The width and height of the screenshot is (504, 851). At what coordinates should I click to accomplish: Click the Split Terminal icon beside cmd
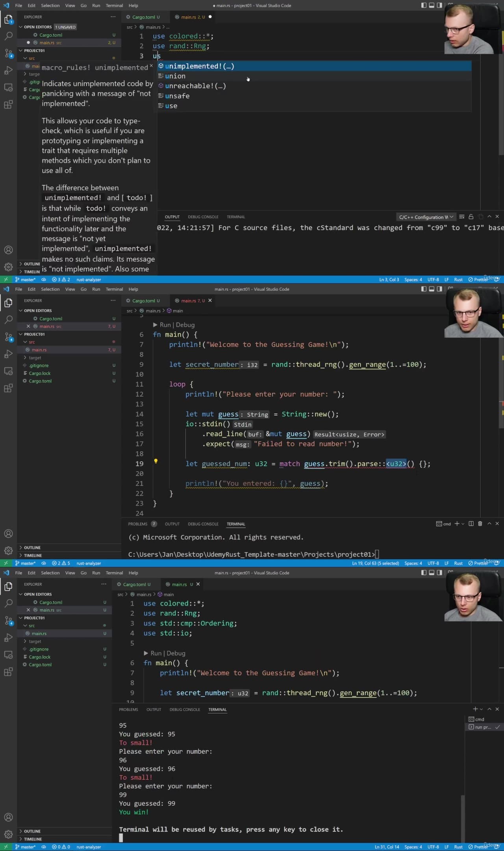[x=471, y=524]
